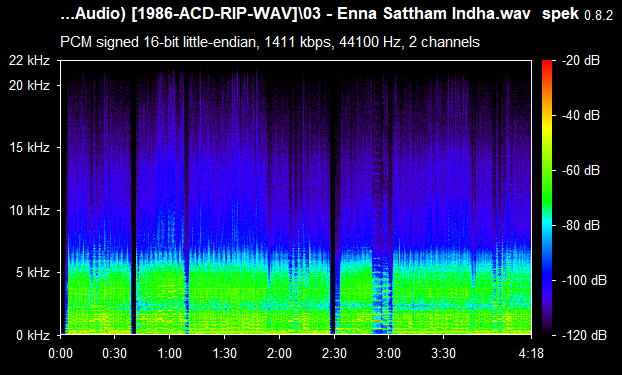Screen dimensions: 622x375
Task: Select the 2:00 time axis marker
Action: [279, 353]
